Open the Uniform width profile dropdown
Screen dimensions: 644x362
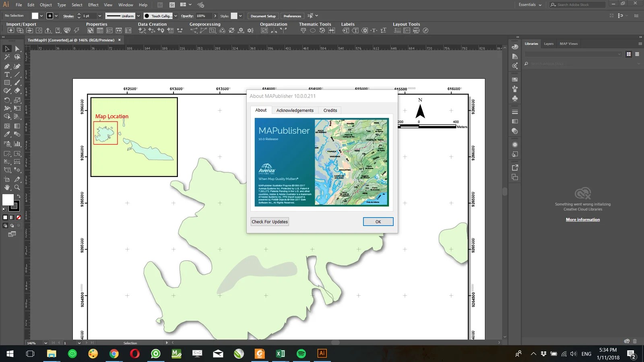[138, 16]
